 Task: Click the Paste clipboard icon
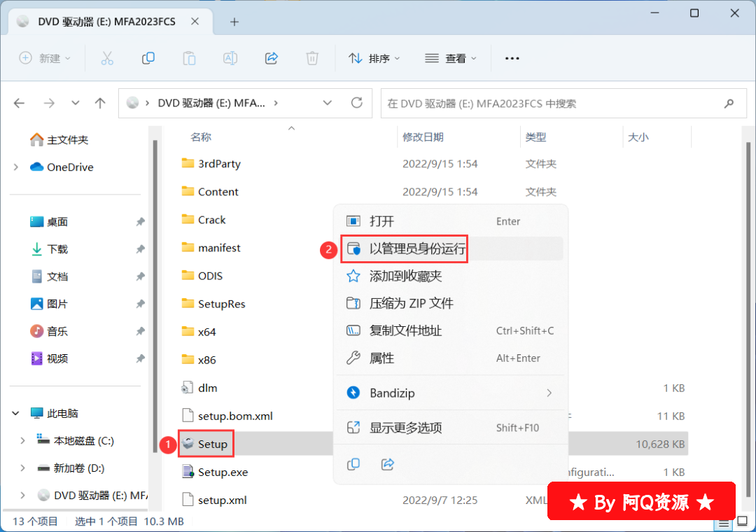(189, 58)
